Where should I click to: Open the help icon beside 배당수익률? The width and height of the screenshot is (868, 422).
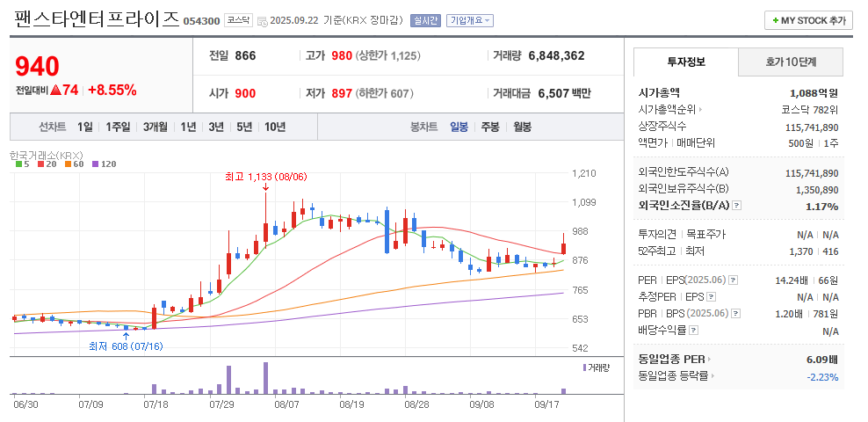[694, 331]
